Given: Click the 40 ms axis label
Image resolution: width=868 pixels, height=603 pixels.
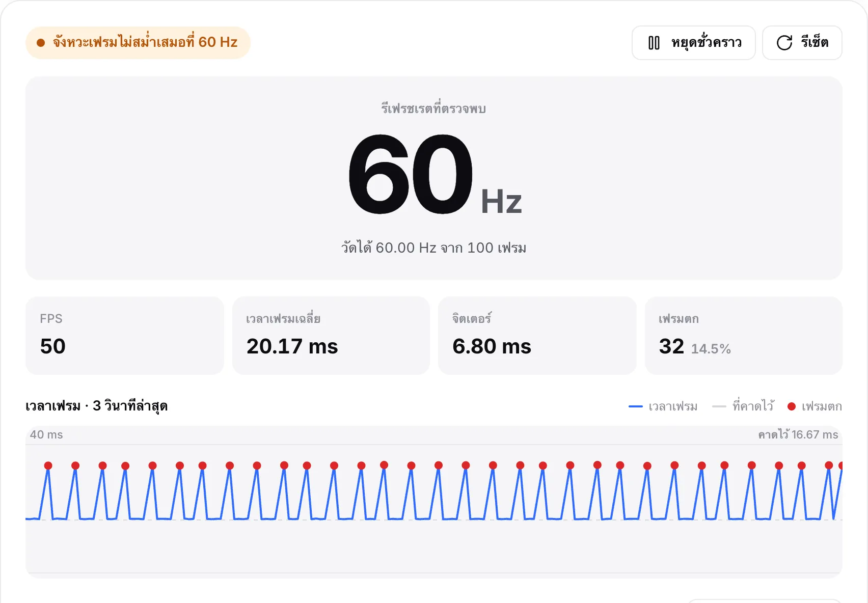Looking at the screenshot, I should [x=46, y=434].
